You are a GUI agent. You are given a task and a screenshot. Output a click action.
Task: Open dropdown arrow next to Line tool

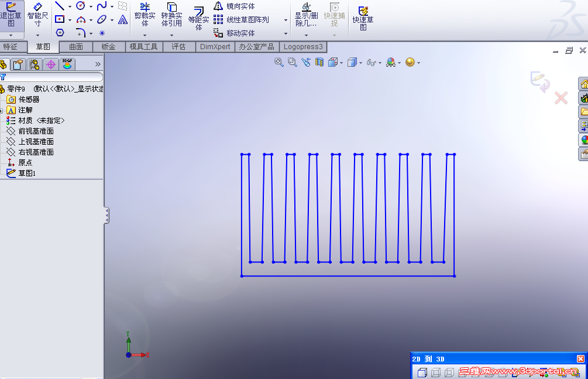[x=70, y=6]
